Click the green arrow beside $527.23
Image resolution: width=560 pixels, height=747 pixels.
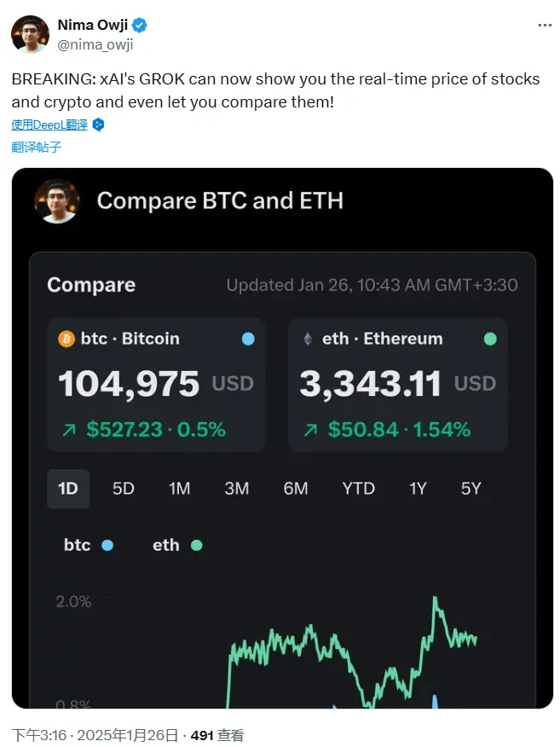pos(67,429)
